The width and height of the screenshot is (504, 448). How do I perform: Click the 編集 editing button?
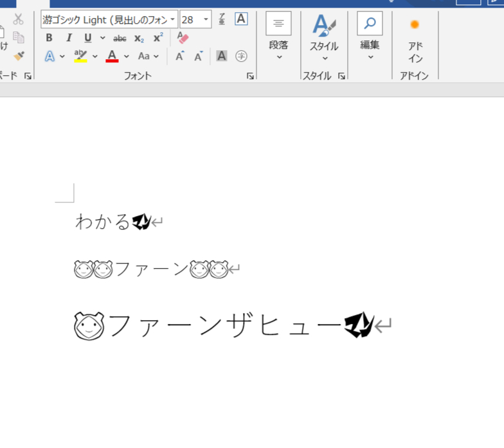tap(370, 37)
